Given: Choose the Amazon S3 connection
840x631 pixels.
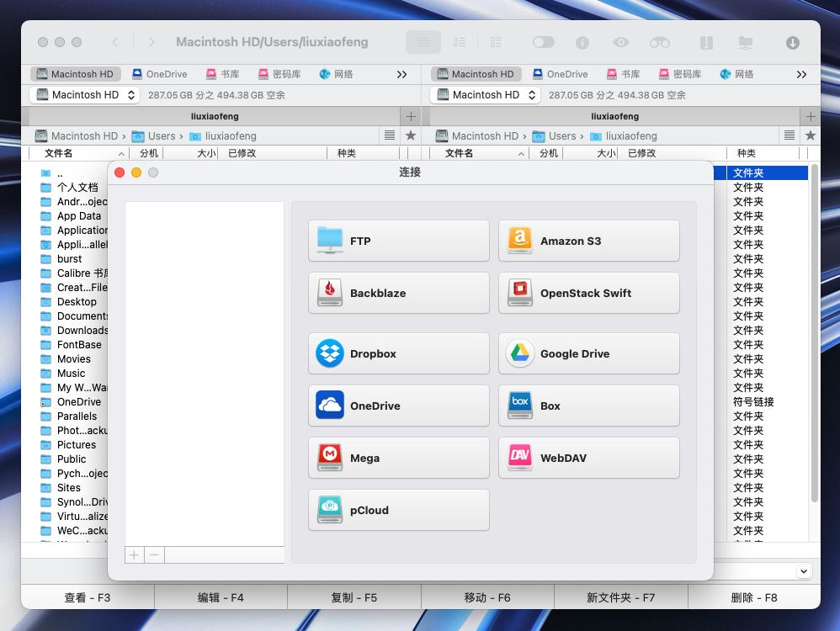Looking at the screenshot, I should coord(588,241).
